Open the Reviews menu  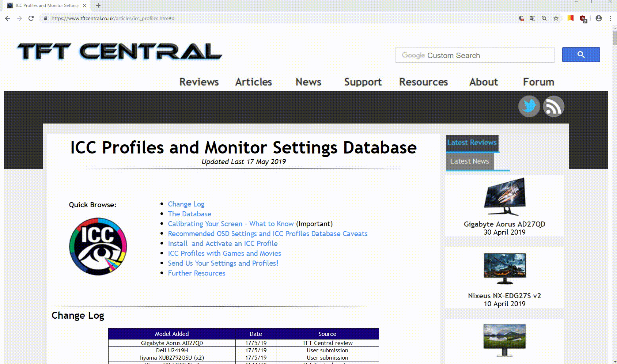[199, 82]
